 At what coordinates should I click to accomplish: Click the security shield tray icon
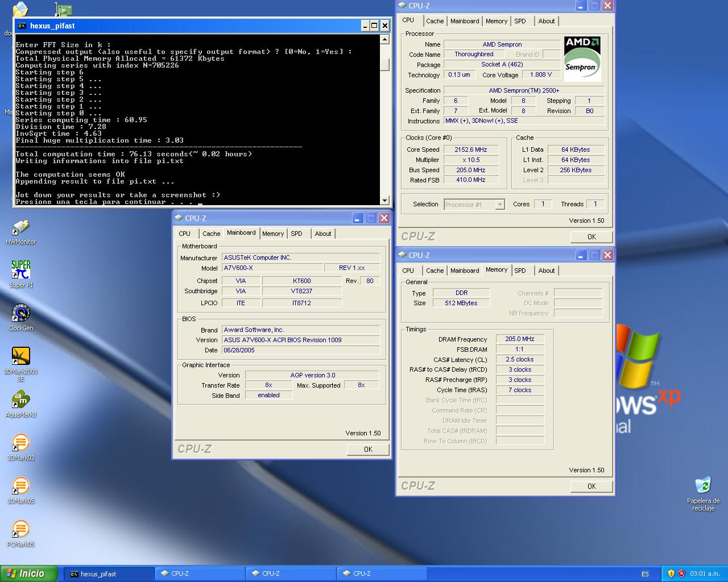point(671,573)
